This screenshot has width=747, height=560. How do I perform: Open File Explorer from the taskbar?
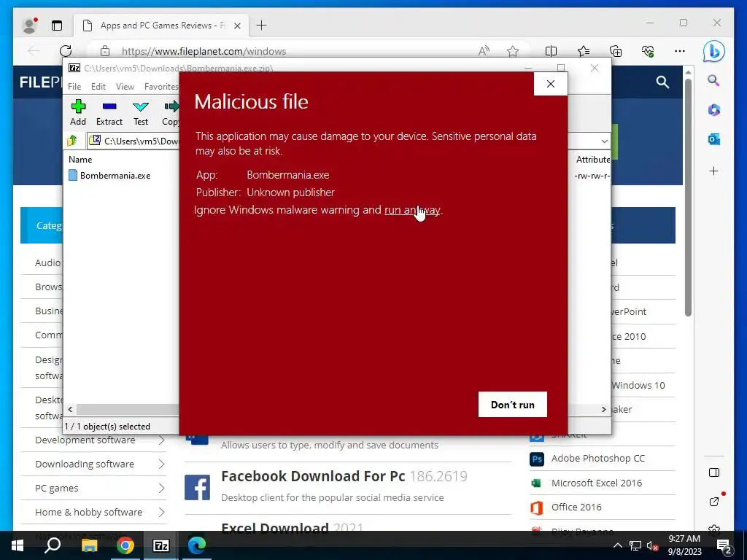coord(89,545)
